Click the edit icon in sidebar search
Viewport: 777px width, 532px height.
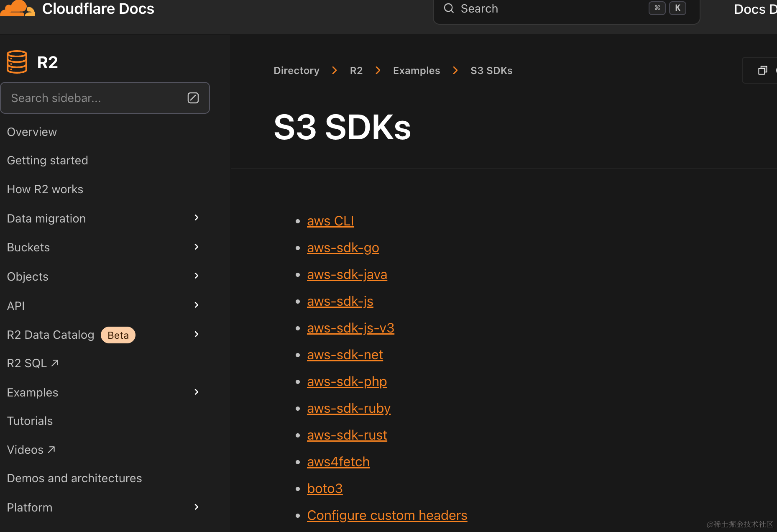[x=193, y=98]
